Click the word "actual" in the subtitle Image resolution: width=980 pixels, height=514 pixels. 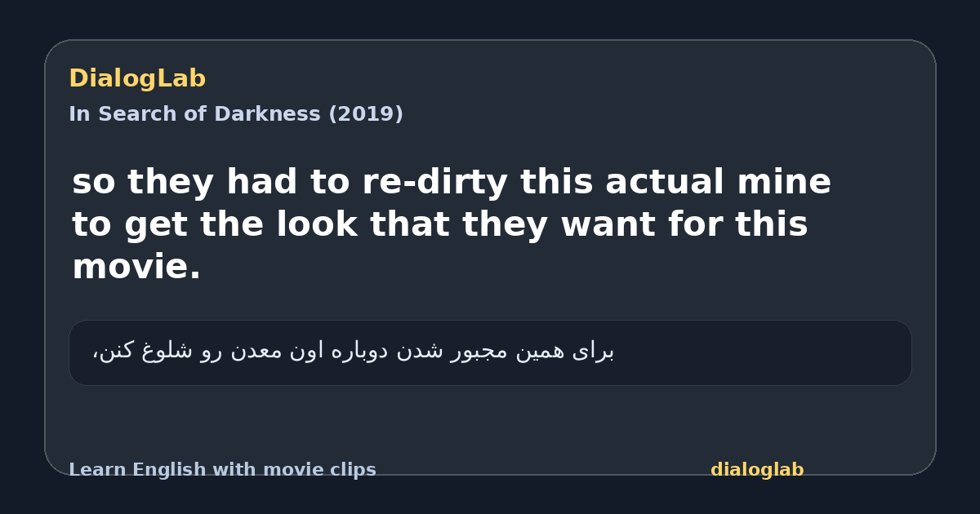(x=665, y=182)
